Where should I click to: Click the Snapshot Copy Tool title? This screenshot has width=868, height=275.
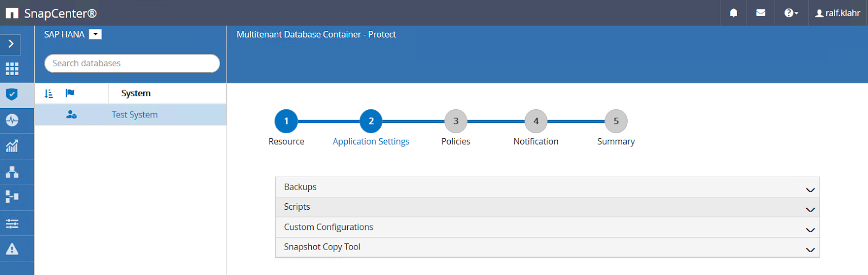point(322,247)
